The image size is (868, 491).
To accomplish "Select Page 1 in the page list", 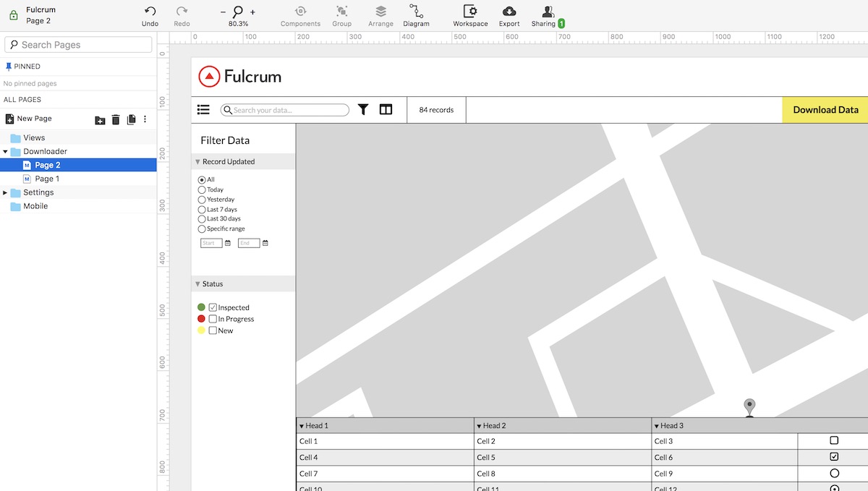I will (x=47, y=179).
